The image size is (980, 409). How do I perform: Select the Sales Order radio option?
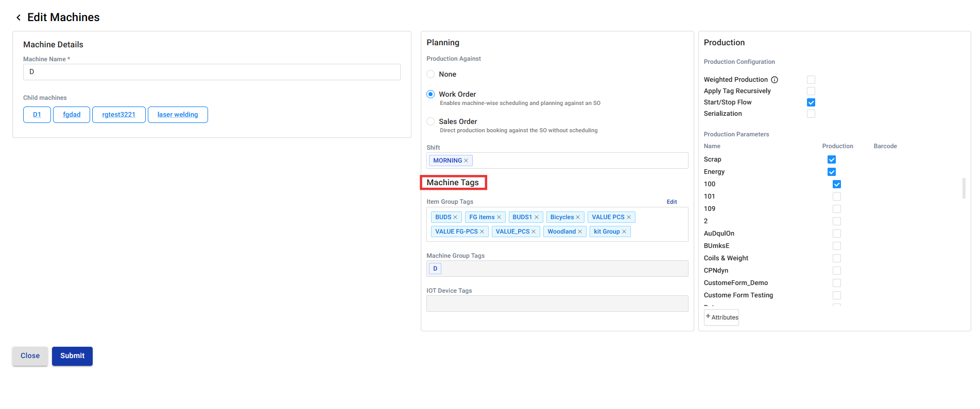(431, 121)
